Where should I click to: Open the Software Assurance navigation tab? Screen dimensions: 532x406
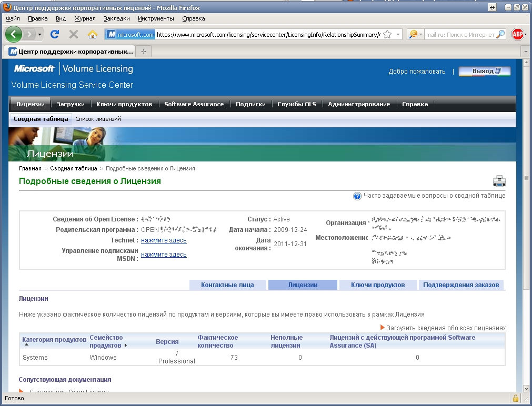[x=194, y=104]
